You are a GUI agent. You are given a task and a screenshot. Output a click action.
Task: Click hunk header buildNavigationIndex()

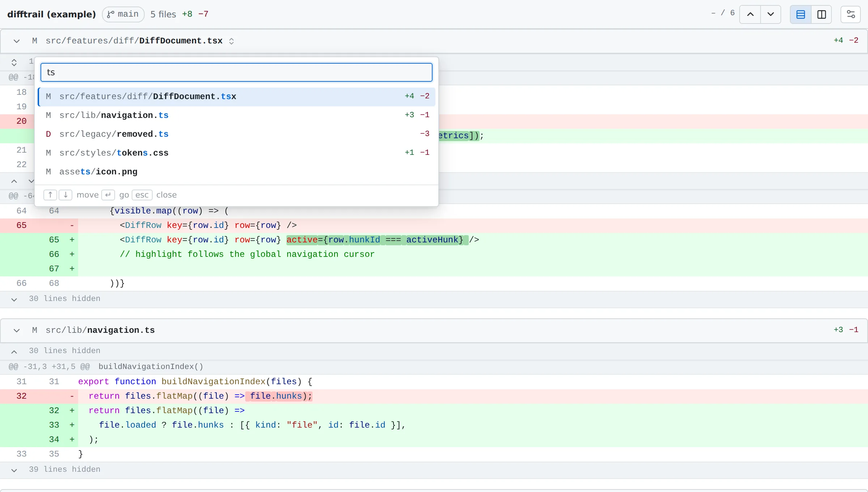(x=151, y=367)
